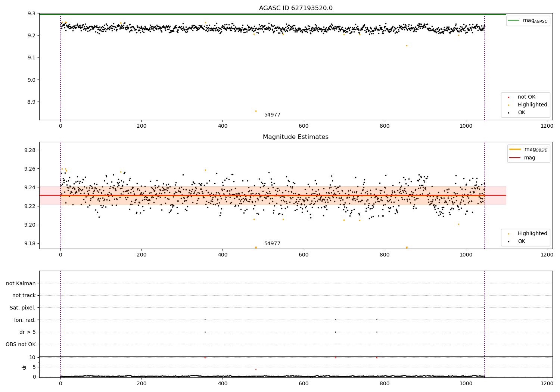Screen dimensions: 560x392
Task: Click 'OK' in the Magnitude Estimates lower legend
Action: (x=522, y=242)
